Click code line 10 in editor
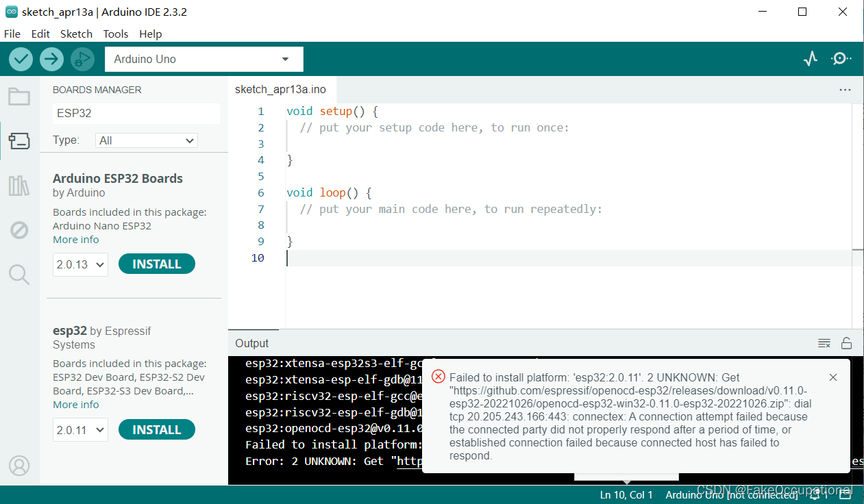The height and width of the screenshot is (504, 864). pyautogui.click(x=569, y=258)
